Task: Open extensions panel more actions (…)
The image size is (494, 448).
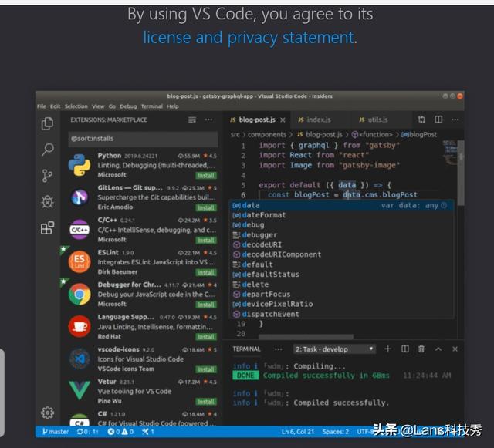Action: pyautogui.click(x=208, y=120)
